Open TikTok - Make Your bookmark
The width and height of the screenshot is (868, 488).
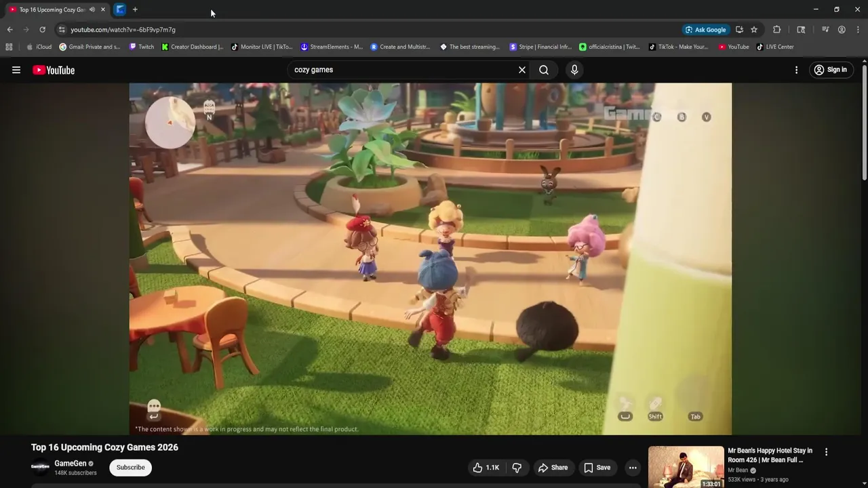point(678,47)
